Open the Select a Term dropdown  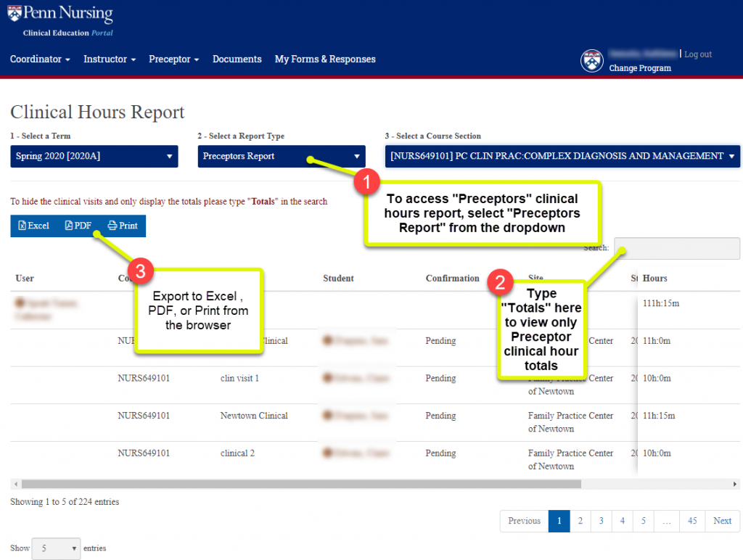(94, 156)
